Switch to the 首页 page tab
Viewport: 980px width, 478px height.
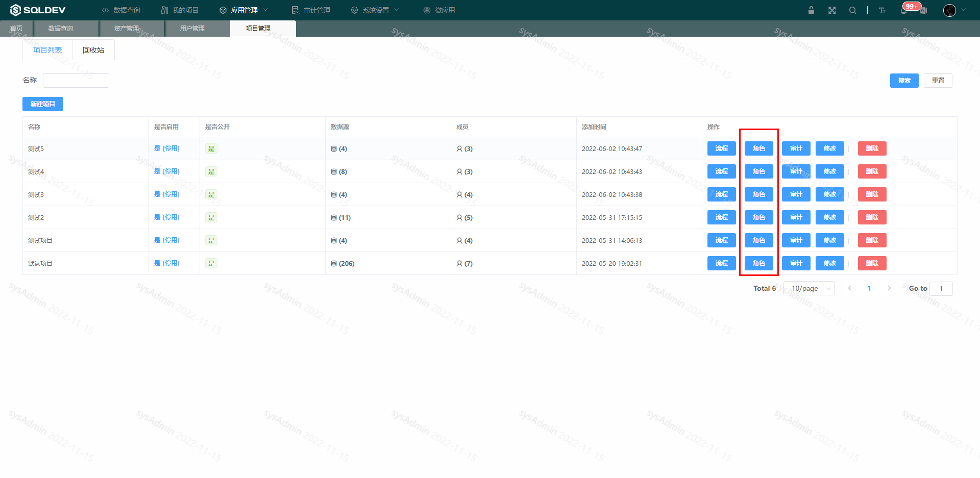16,29
